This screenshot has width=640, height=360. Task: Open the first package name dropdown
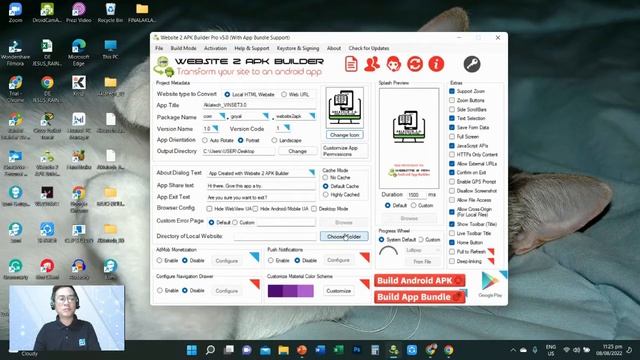click(222, 116)
